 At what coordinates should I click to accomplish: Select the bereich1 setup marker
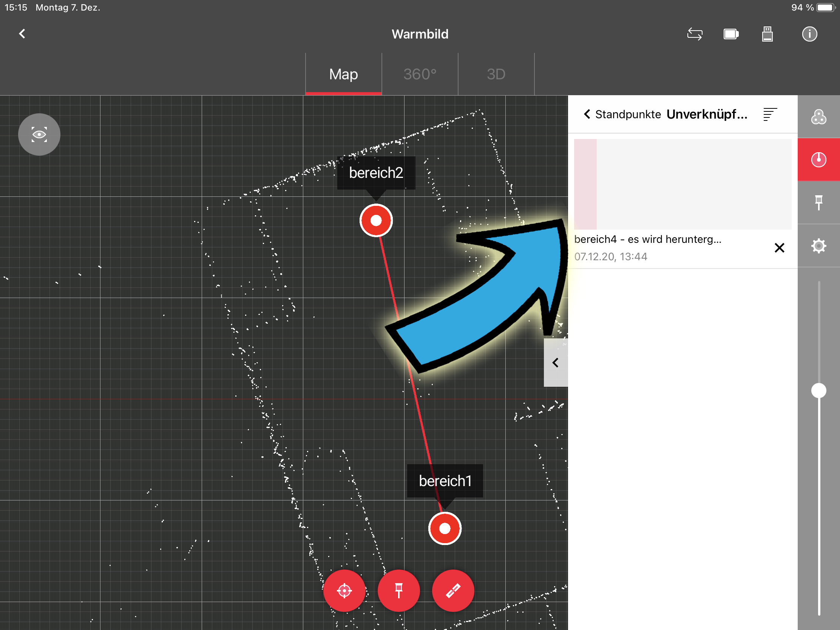445,528
